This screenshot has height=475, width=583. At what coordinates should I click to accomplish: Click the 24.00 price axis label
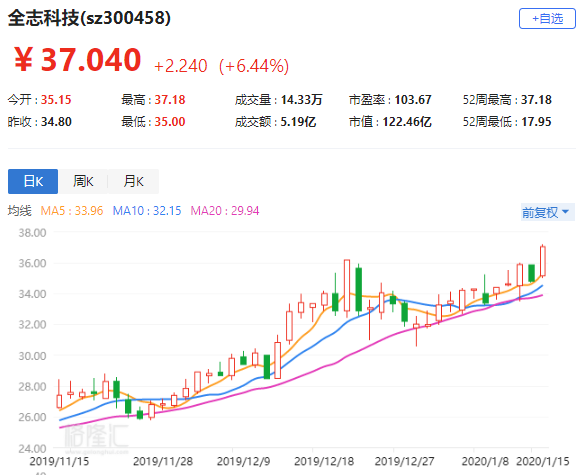pyautogui.click(x=32, y=448)
